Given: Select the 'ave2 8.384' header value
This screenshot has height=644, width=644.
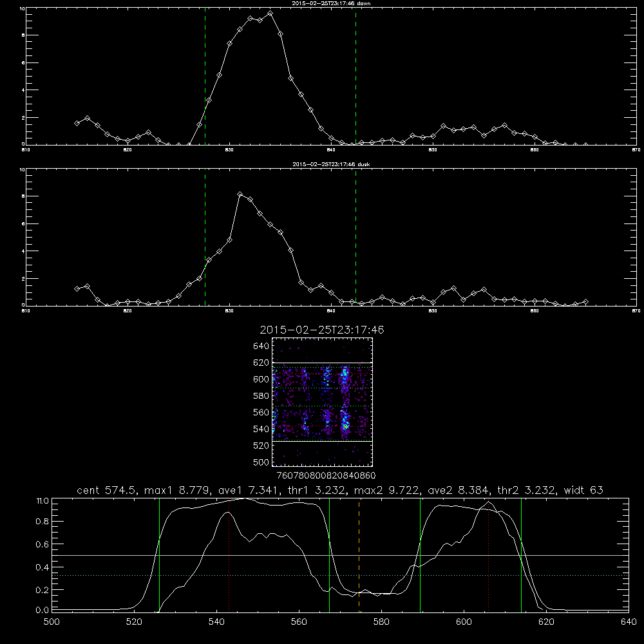Looking at the screenshot, I should click(459, 490).
